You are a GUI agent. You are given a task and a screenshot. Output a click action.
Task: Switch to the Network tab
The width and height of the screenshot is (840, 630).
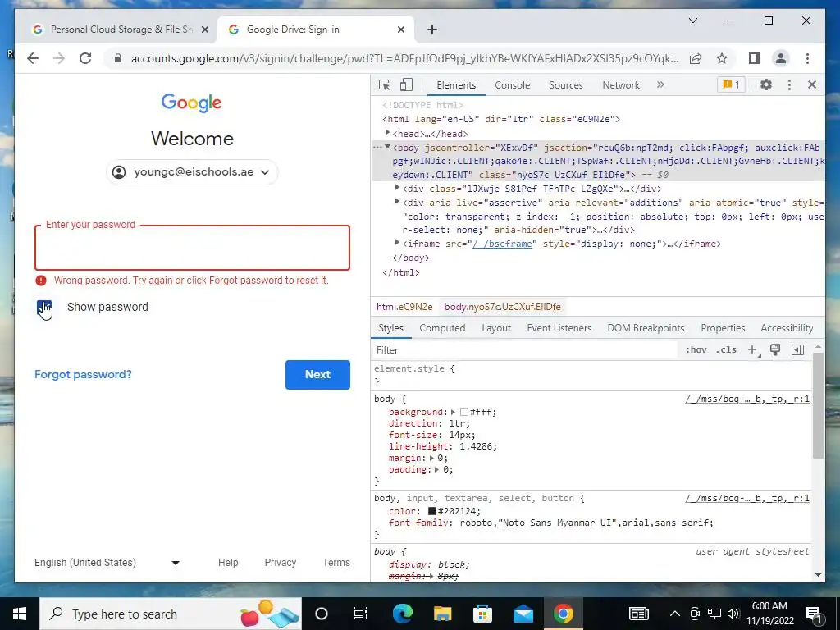pos(621,85)
